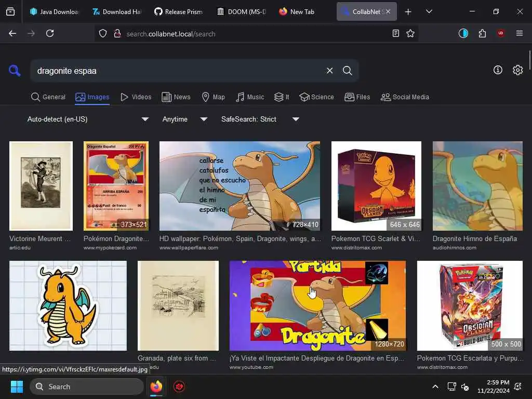532x399 pixels.
Task: Select the Map search category
Action: (213, 97)
